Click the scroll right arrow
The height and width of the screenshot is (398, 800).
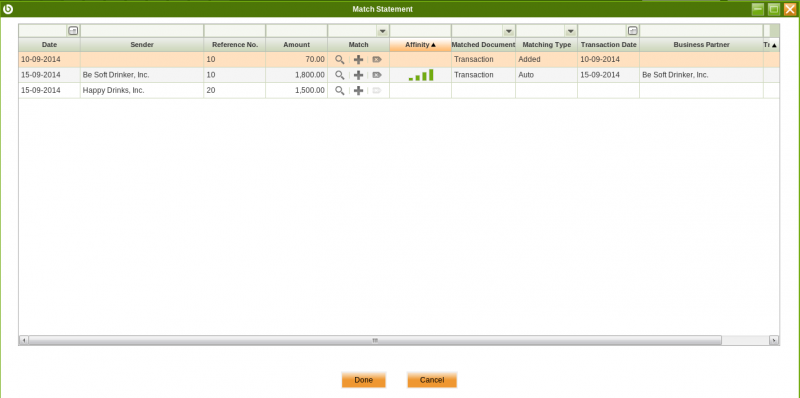[774, 340]
